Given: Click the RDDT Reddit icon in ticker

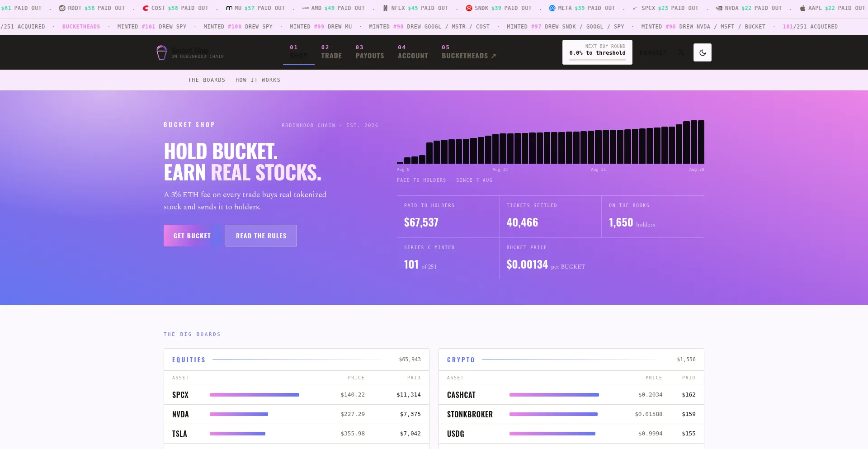Looking at the screenshot, I should click(x=62, y=8).
